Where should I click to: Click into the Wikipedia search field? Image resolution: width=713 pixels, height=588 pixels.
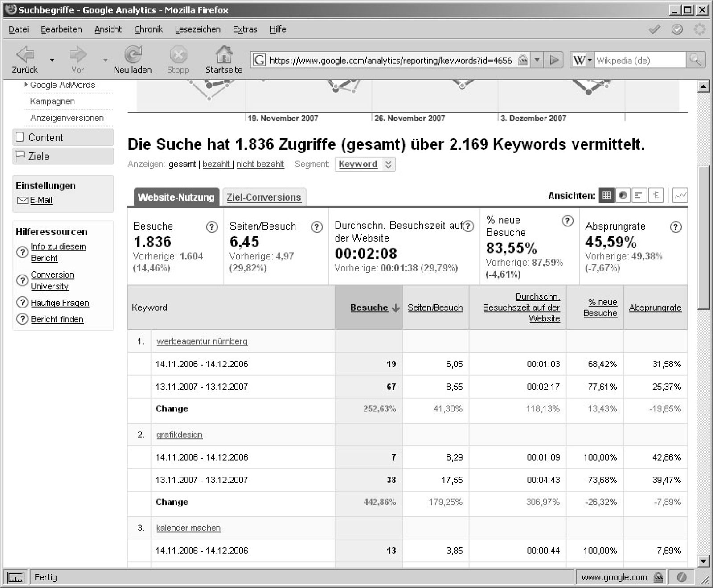pos(639,60)
